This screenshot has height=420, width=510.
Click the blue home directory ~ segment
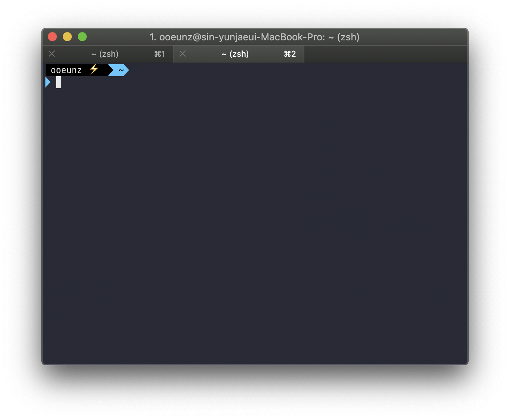[119, 70]
